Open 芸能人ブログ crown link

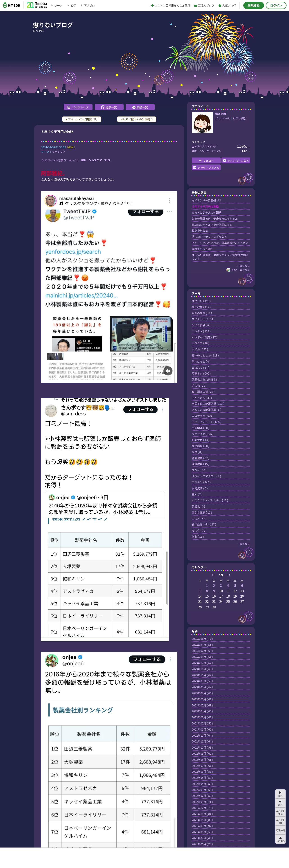coord(204,6)
